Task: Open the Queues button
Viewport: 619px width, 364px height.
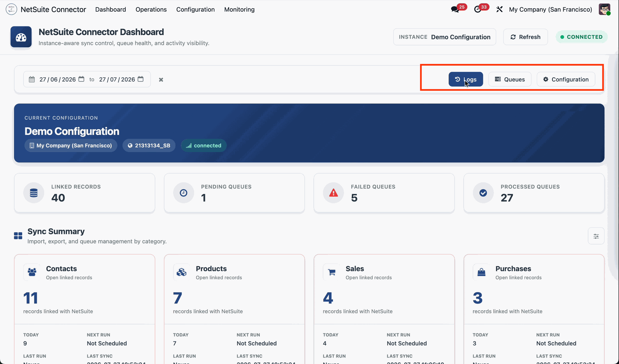Action: point(510,79)
